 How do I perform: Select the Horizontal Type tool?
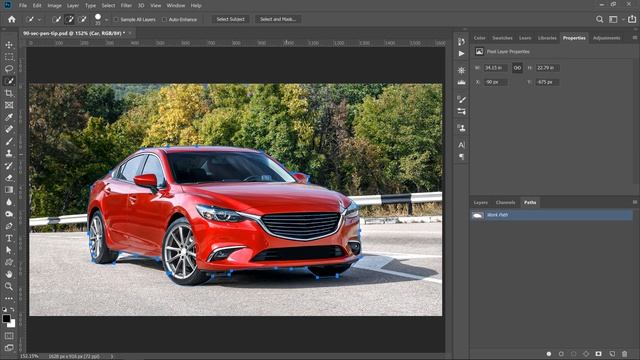click(9, 238)
